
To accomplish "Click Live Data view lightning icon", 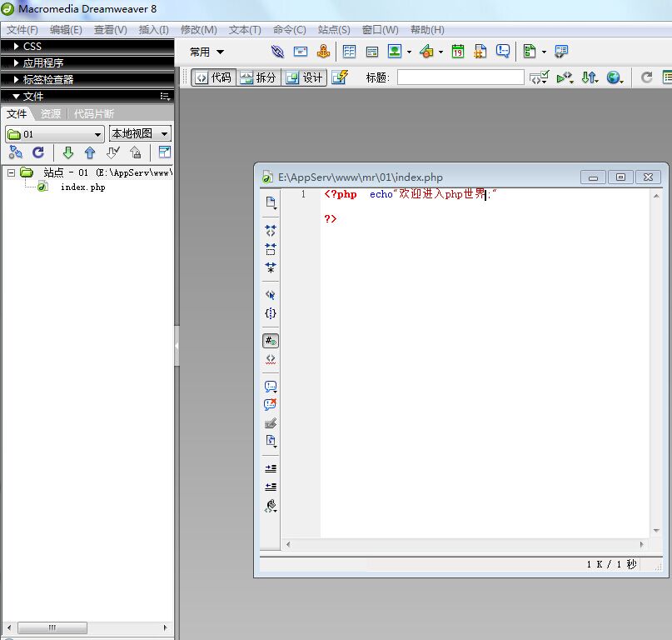I will tap(340, 77).
